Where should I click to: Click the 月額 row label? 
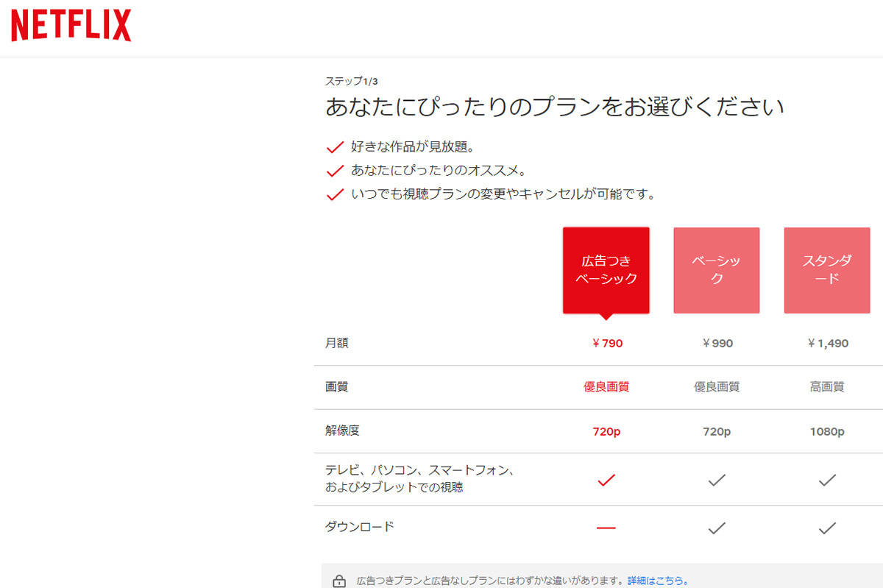337,343
